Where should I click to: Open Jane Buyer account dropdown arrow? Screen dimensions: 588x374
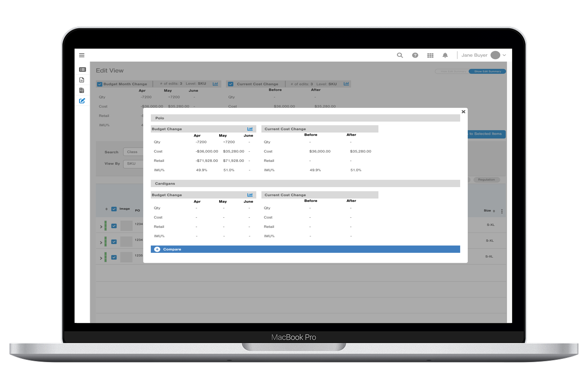[x=504, y=55]
